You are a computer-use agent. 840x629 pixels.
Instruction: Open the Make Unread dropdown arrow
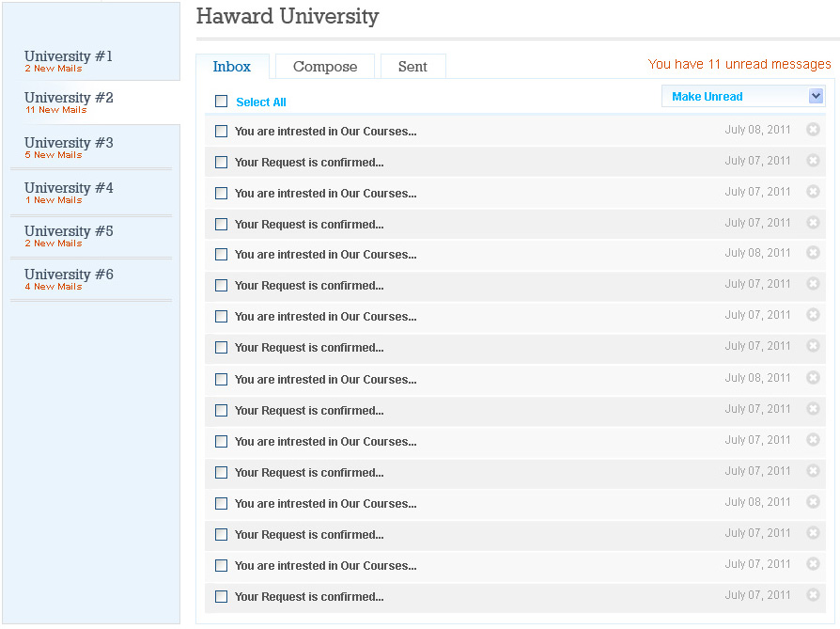(816, 96)
